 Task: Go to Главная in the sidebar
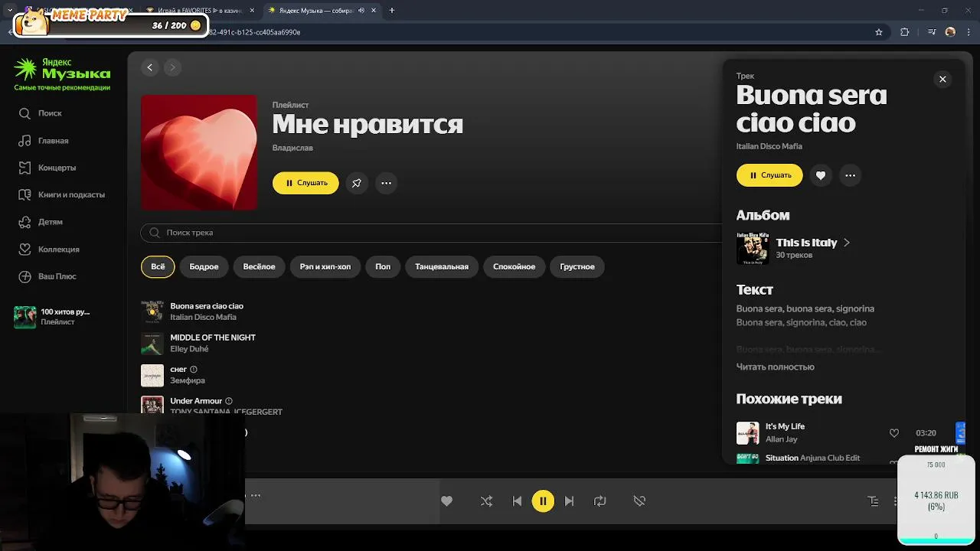tap(44, 141)
